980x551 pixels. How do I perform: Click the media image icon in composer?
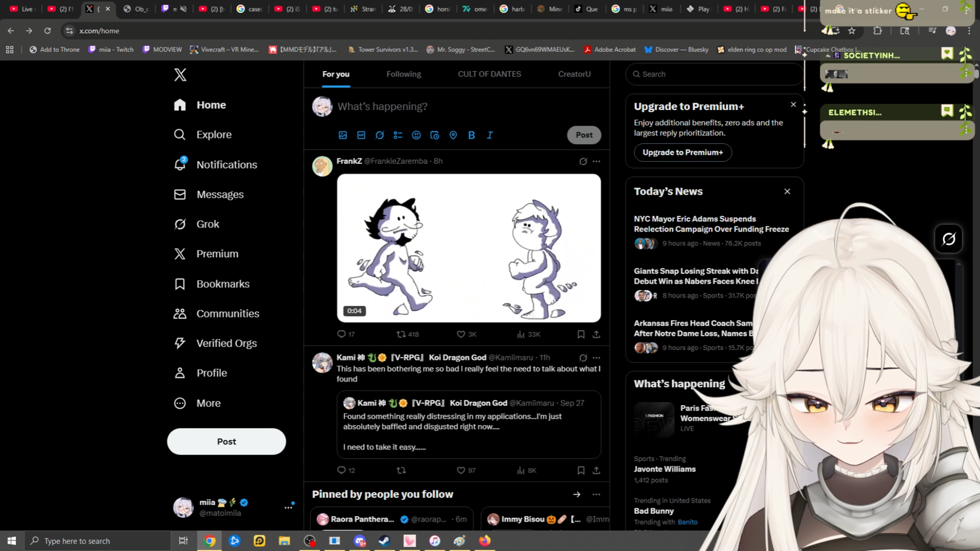point(343,135)
